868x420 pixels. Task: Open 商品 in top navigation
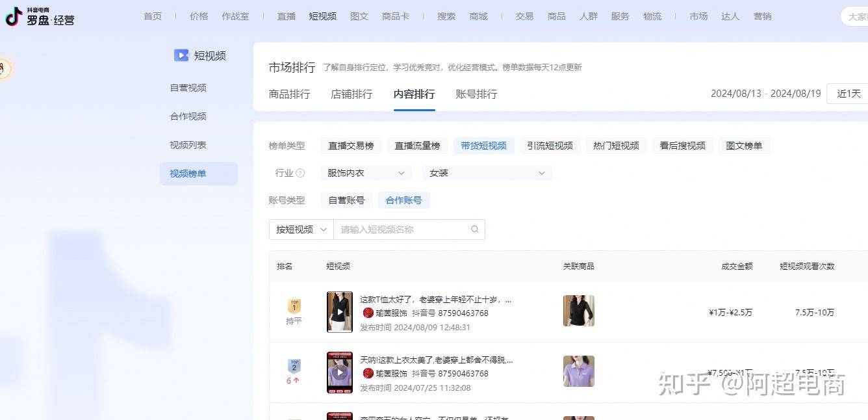[556, 16]
